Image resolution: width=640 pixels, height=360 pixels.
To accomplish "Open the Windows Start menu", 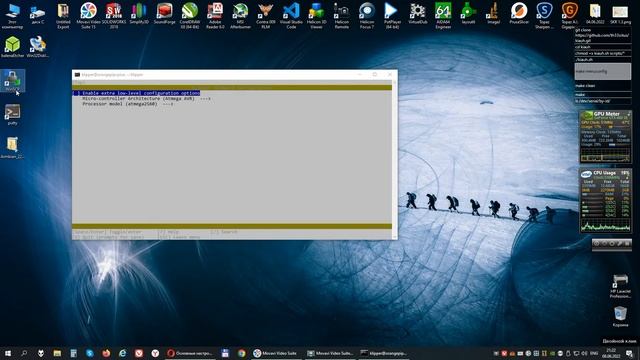I will tap(8, 353).
